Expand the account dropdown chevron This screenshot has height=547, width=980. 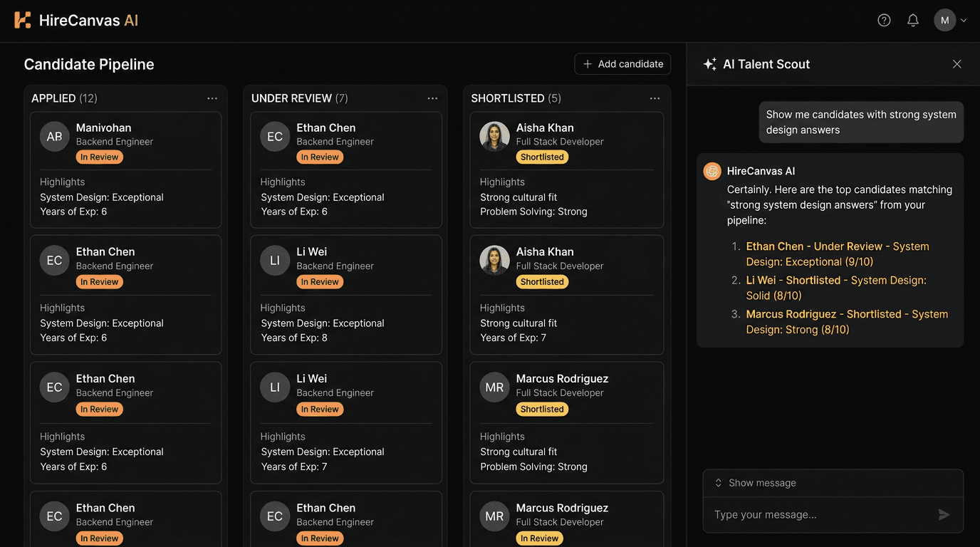tap(964, 21)
